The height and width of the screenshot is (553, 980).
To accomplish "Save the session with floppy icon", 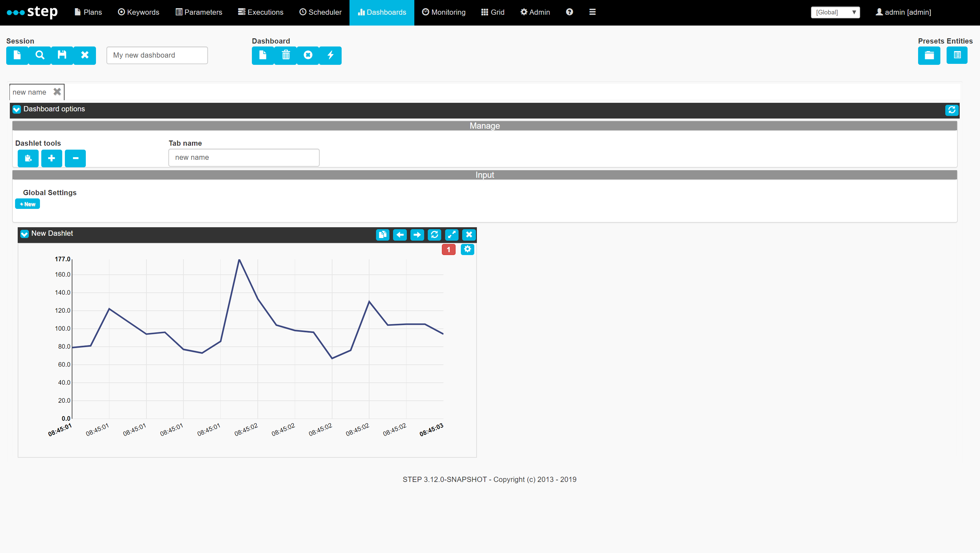I will 62,56.
